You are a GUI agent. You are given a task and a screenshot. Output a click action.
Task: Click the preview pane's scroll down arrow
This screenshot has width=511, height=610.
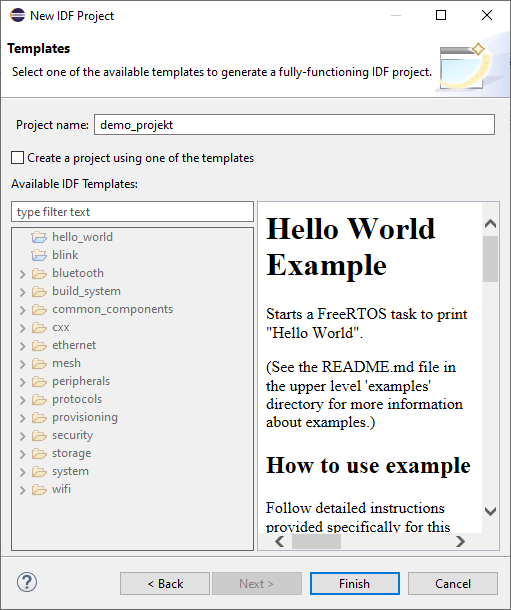coord(490,511)
